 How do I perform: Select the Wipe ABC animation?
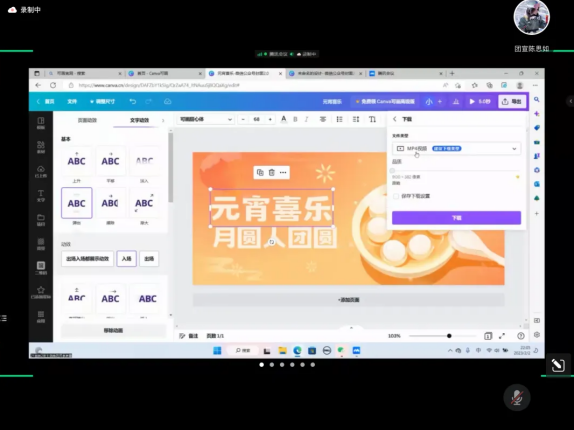click(x=110, y=203)
